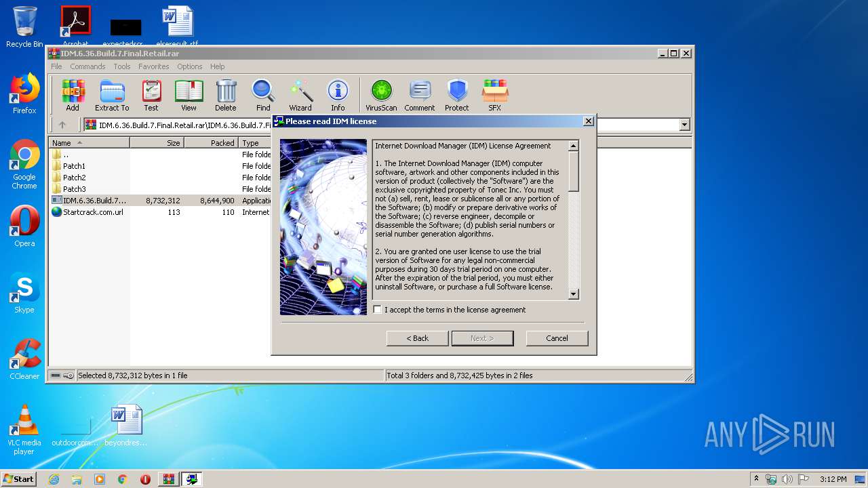Click the Extract To toolbar icon
Image resolution: width=868 pixels, height=488 pixels.
(x=112, y=96)
